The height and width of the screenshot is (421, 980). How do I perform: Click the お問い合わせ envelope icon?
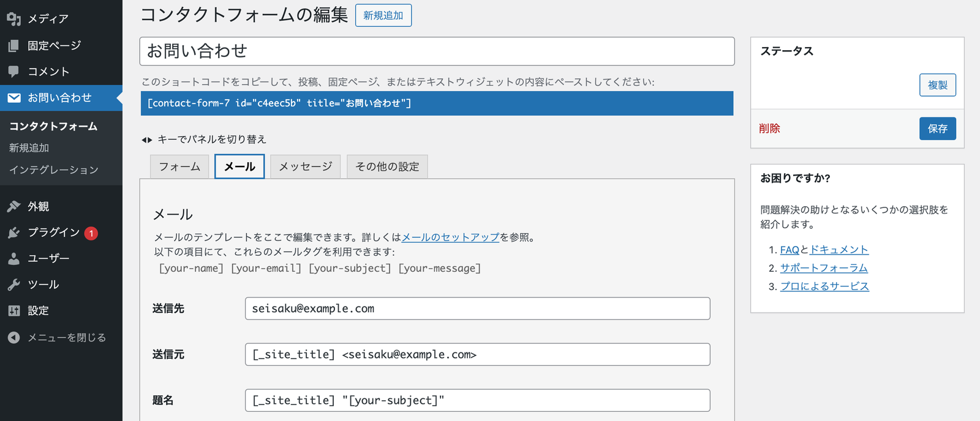coord(14,98)
